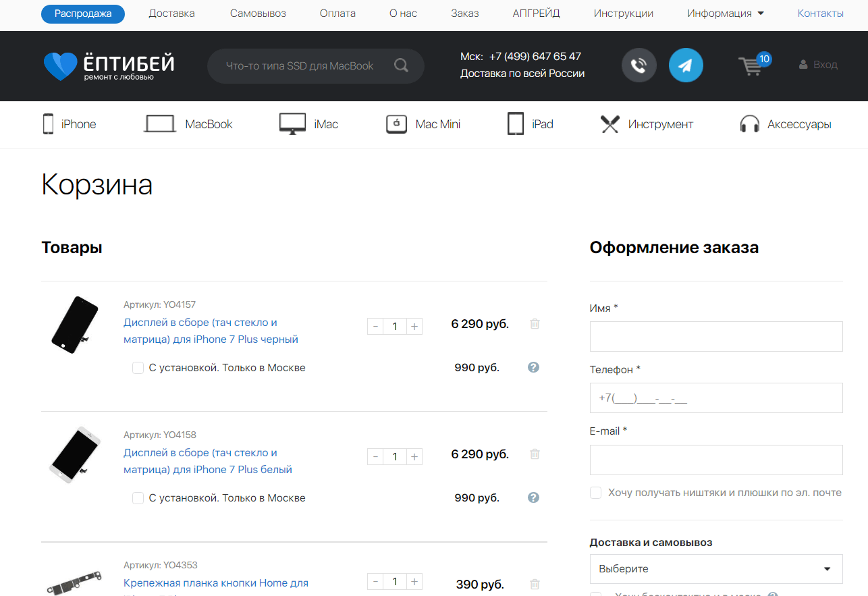Open the АПГРЕЙД menu item

pyautogui.click(x=537, y=13)
